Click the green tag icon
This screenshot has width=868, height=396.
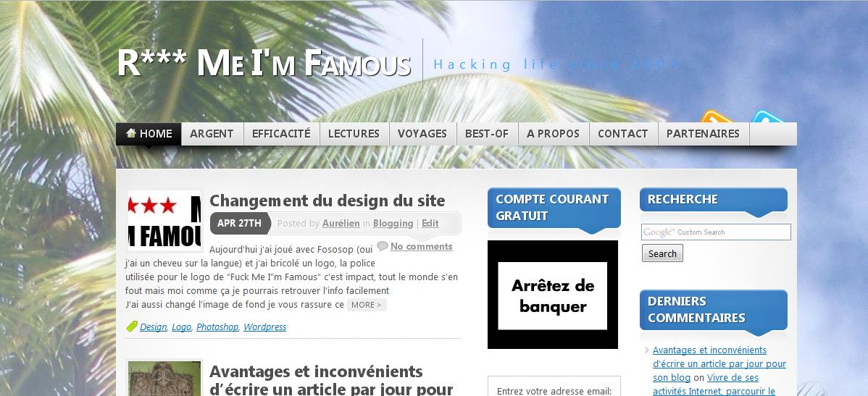point(132,327)
